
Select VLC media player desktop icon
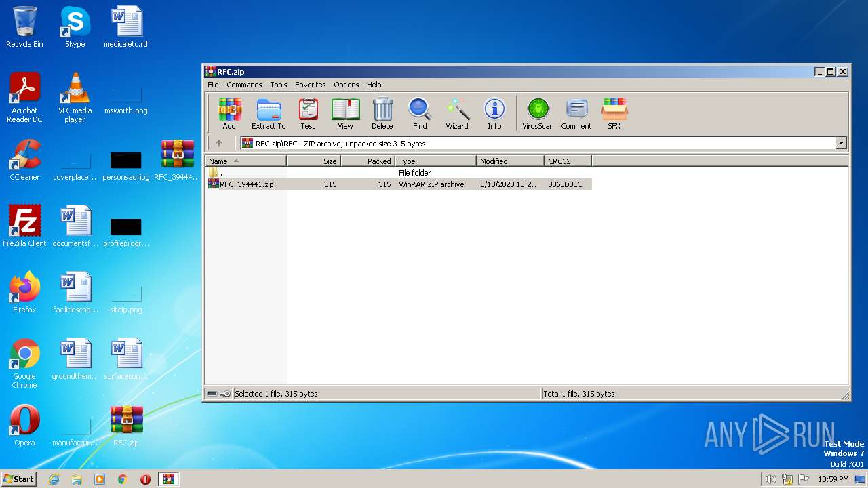click(x=75, y=98)
